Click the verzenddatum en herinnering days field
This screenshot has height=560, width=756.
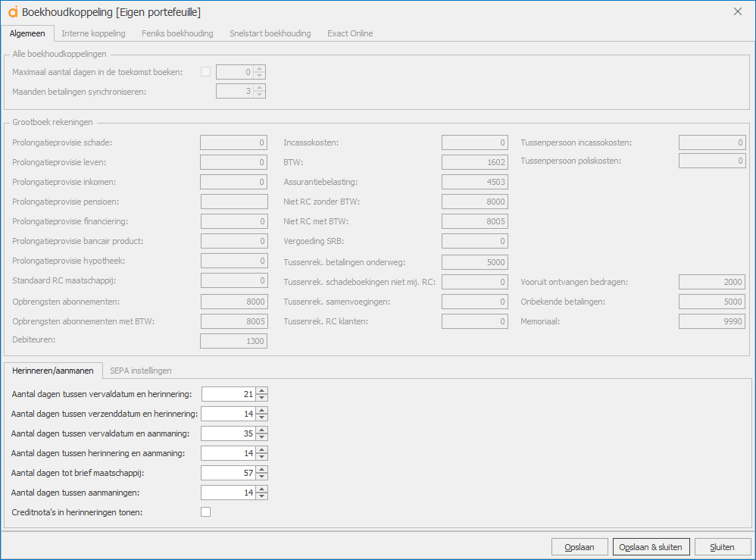click(229, 414)
